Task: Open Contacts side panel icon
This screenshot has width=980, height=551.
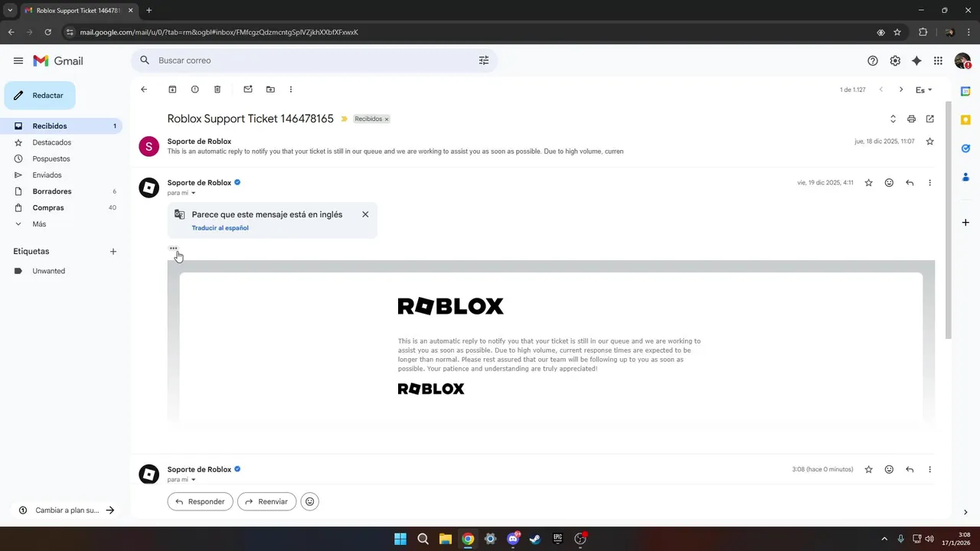Action: coord(965,177)
